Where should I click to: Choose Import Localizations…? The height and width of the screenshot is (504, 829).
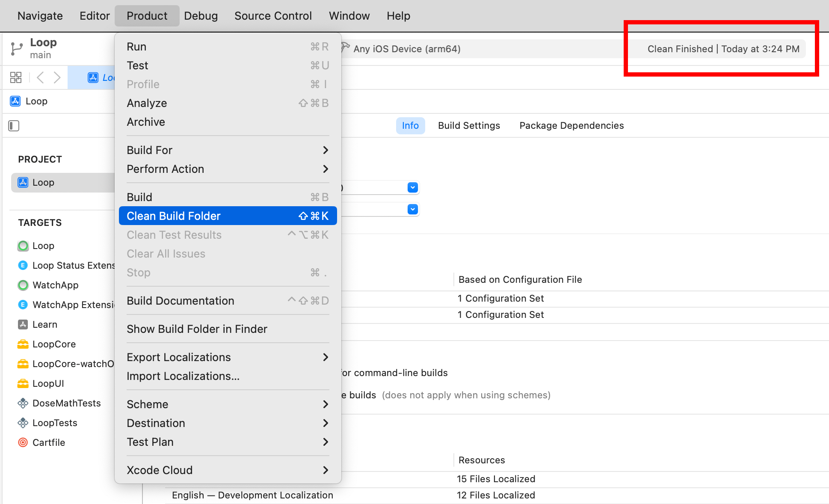click(228, 376)
